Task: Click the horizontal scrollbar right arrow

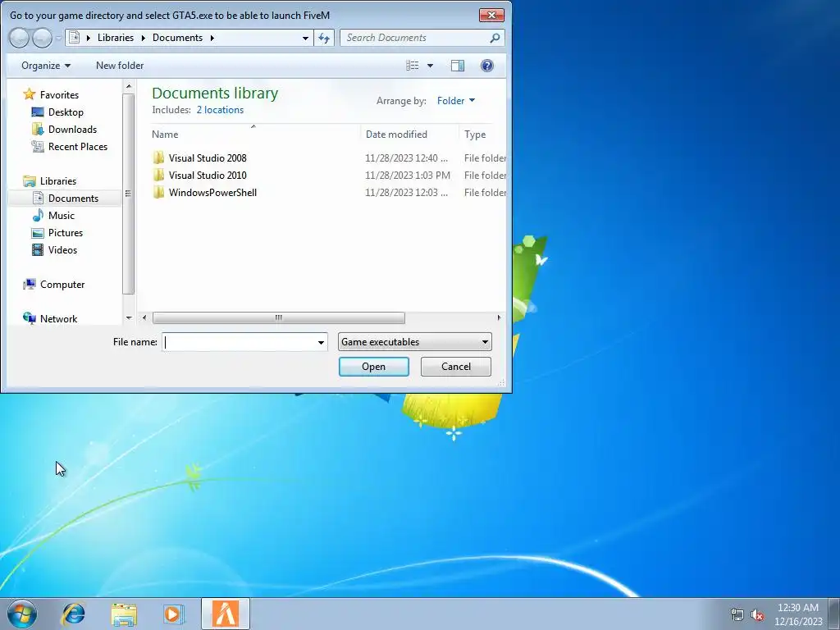Action: [499, 317]
